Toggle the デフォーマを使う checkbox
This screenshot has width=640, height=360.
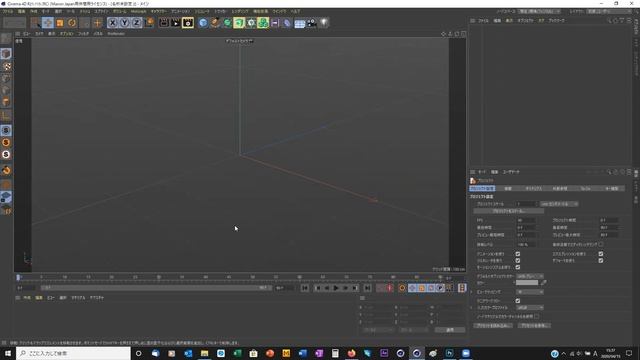601,260
